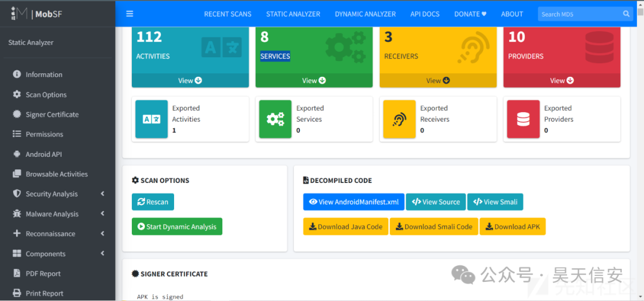Click the large gears icon in Services card
Image resolution: width=644 pixels, height=301 pixels.
345,47
